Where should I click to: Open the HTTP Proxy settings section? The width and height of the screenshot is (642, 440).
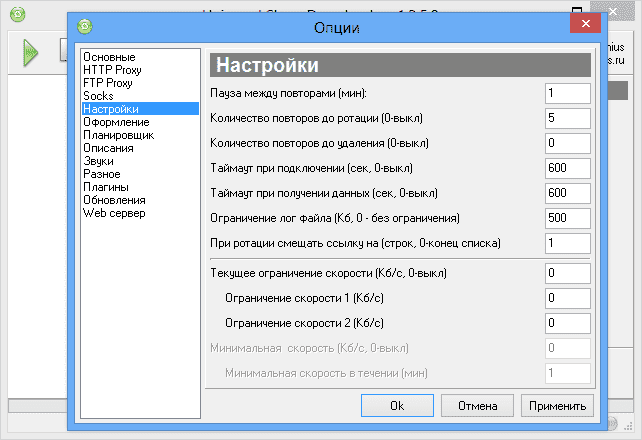112,70
